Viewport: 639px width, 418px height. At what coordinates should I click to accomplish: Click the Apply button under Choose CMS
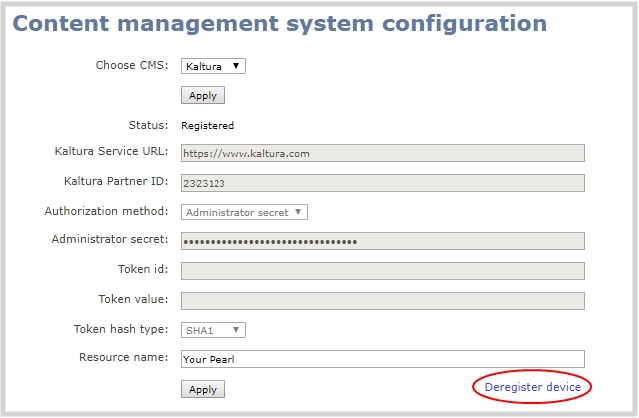click(x=203, y=95)
